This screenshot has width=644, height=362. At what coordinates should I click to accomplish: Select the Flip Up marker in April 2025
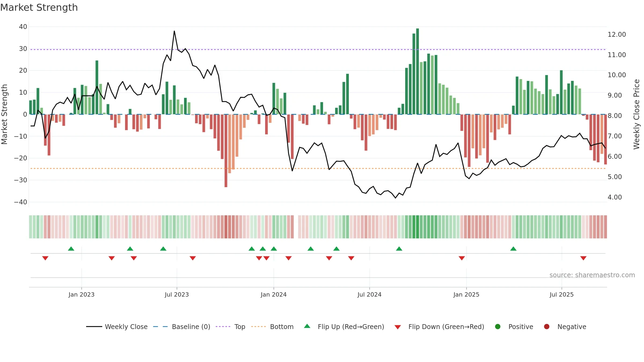(513, 249)
